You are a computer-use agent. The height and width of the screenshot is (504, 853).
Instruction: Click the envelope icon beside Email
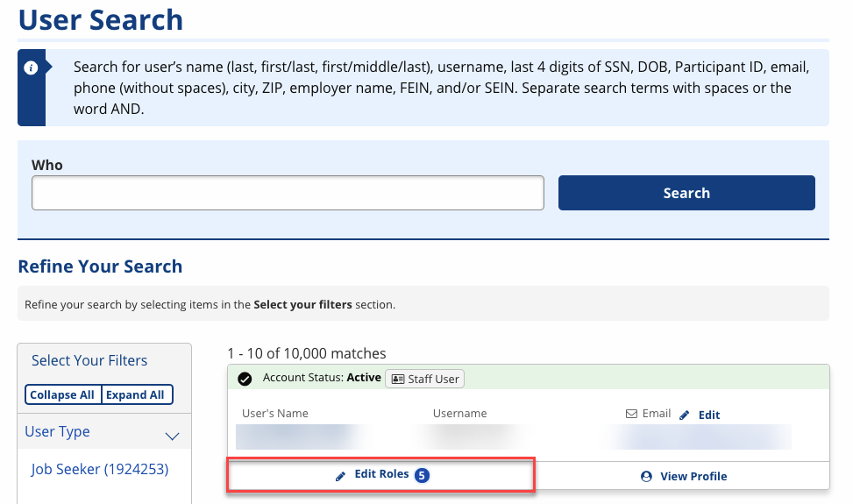[x=631, y=414]
